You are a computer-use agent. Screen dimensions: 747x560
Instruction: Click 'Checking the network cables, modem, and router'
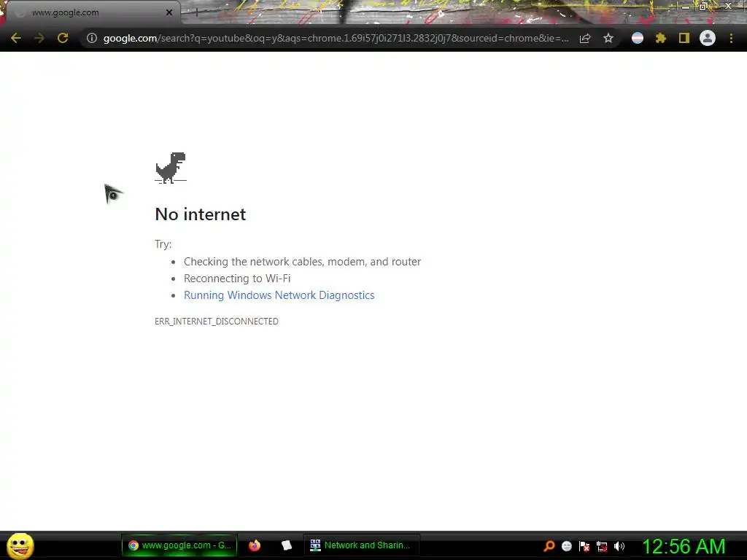[x=303, y=262]
